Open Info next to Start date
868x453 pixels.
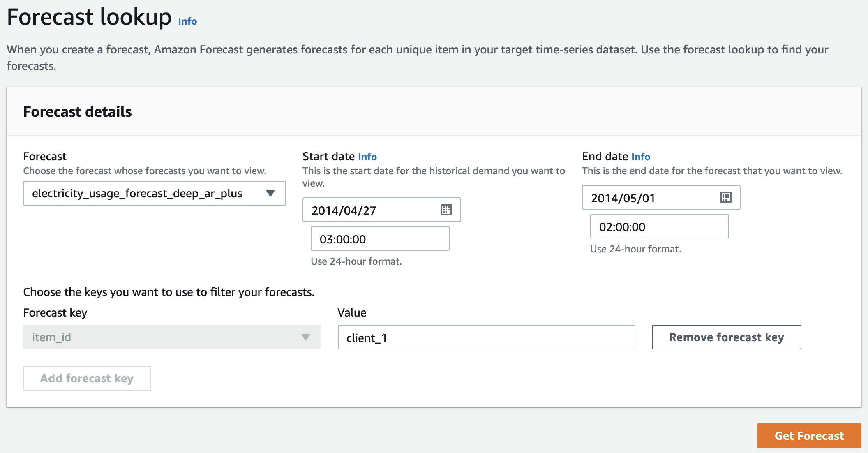coord(367,157)
